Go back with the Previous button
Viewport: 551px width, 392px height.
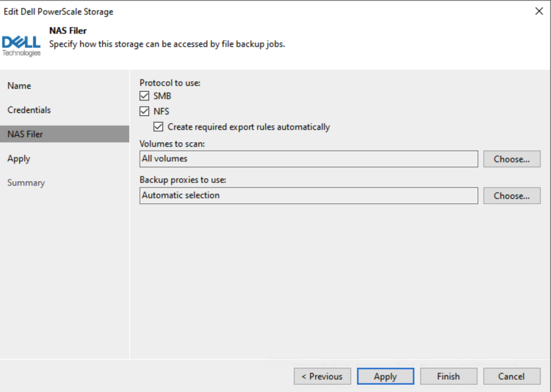click(x=322, y=376)
